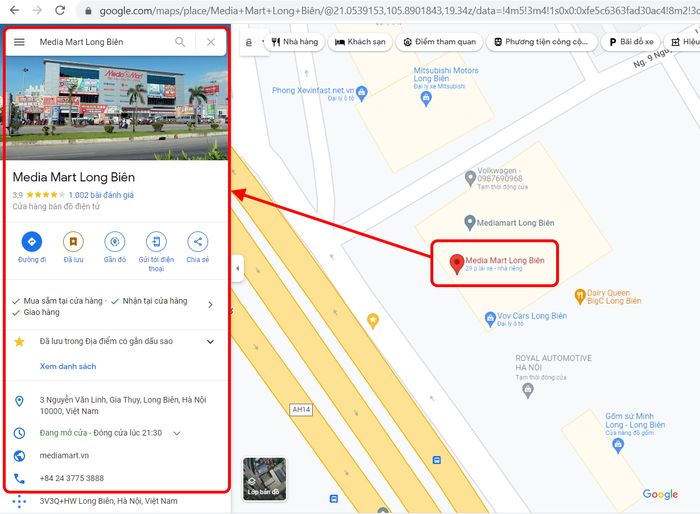Image resolution: width=700 pixels, height=514 pixels.
Task: Select the Bãi đỗ xe filter chip
Action: [x=631, y=42]
